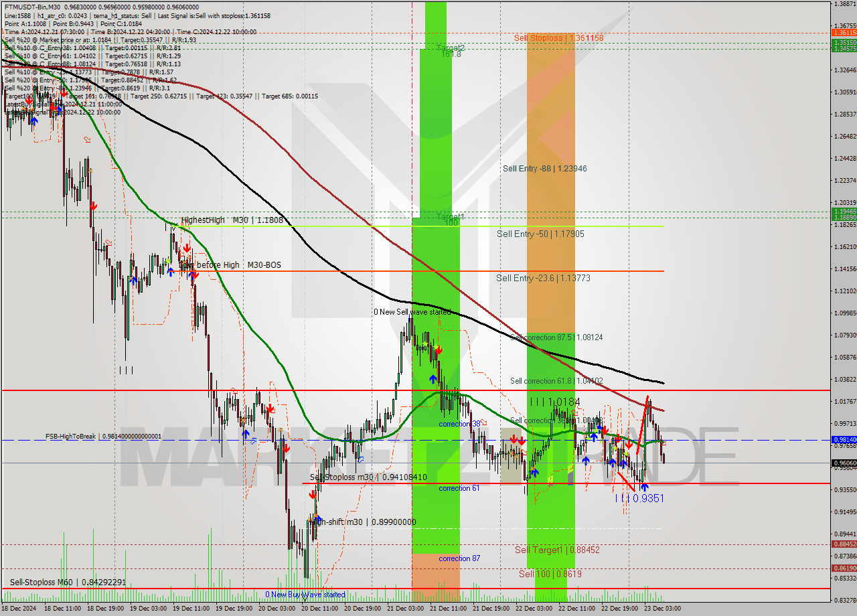
Task: Select the green 1.19465 price axis tag
Action: 844,211
